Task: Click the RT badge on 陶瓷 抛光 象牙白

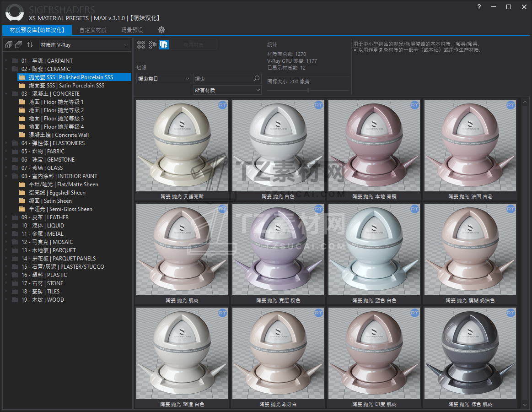Action: tap(318, 313)
